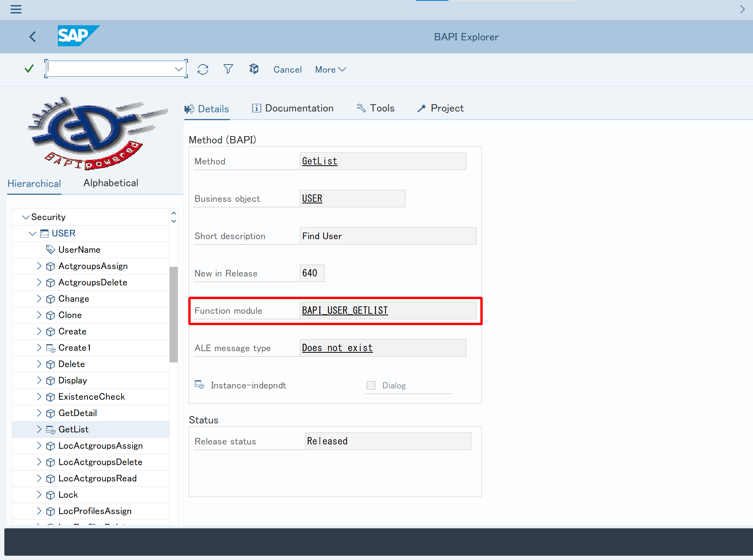Screen dimensions: 753x560
Task: Select the ExistenceCheck tree item
Action: click(x=91, y=397)
